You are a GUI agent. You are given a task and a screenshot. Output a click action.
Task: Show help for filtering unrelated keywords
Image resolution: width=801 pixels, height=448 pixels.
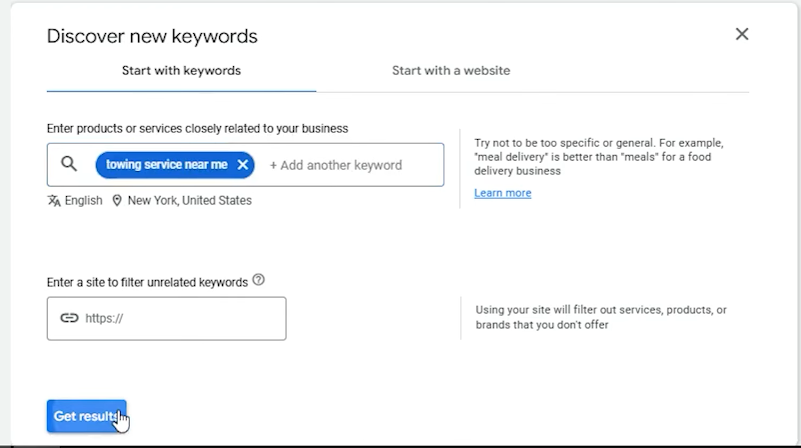point(258,280)
